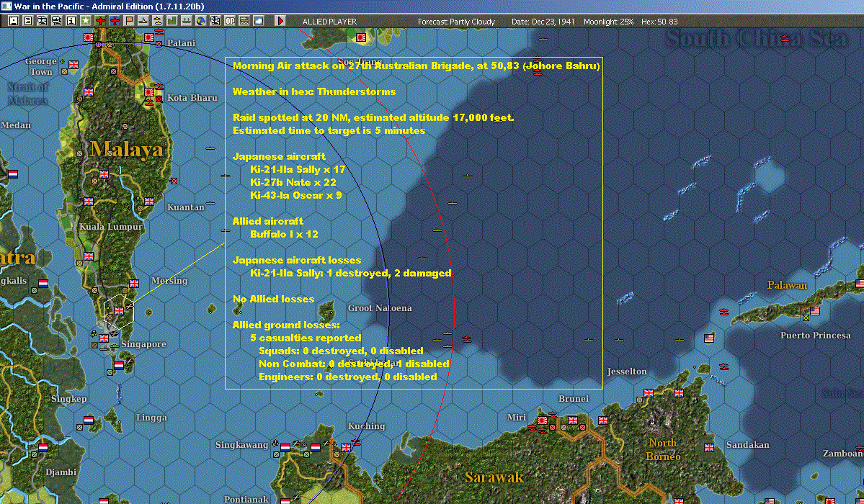Viewport: 864px width, 504px height.
Task: Click the Palawan map label
Action: pos(787,285)
